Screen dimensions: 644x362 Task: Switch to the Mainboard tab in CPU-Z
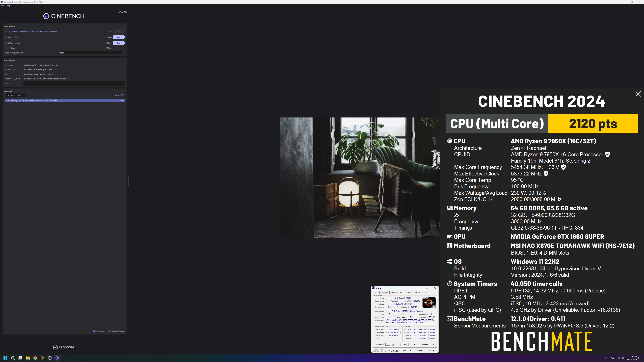[384, 292]
